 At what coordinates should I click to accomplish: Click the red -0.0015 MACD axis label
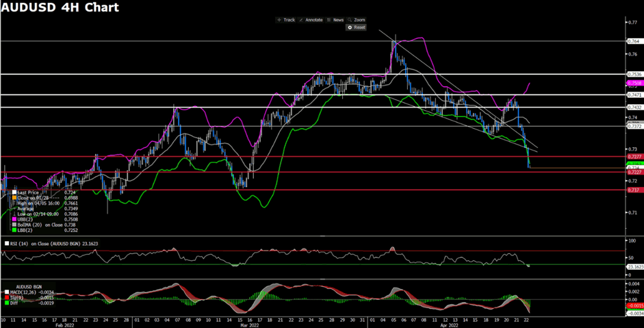[635, 306]
